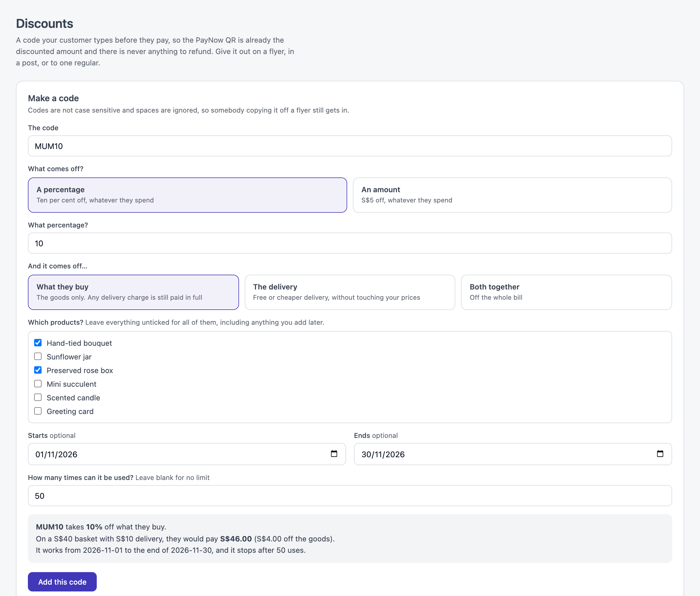Tick the Scented candle checkbox
The height and width of the screenshot is (596, 700).
(x=38, y=398)
